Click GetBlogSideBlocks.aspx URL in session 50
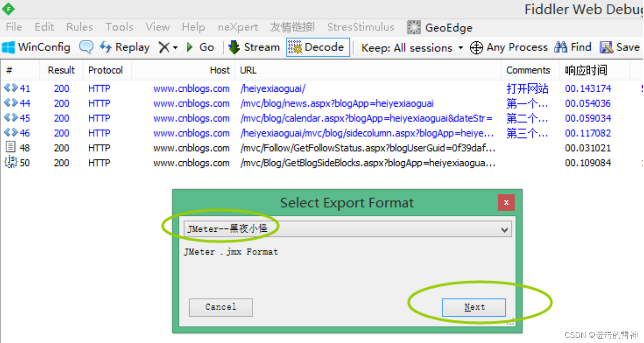Screen dimensions: 644x343 pos(368,163)
